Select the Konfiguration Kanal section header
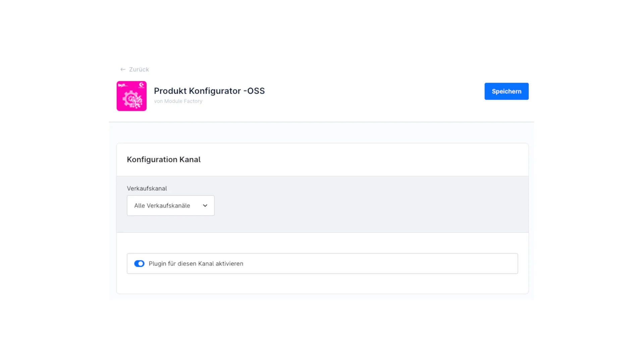 tap(164, 159)
